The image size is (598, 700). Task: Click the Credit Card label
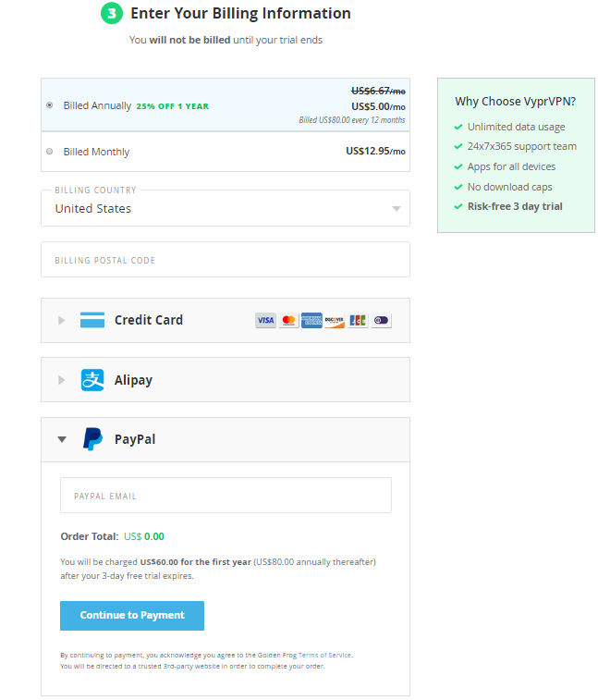[x=149, y=320]
